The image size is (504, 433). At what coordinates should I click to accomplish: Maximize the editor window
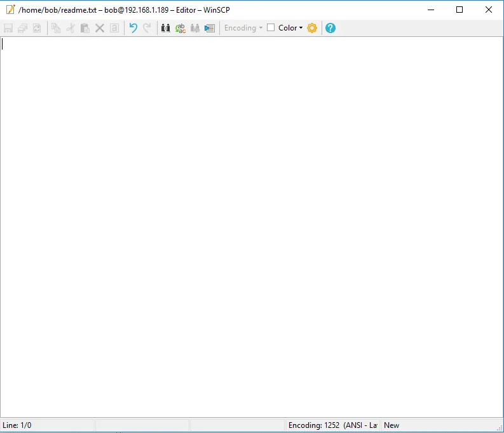pos(460,10)
